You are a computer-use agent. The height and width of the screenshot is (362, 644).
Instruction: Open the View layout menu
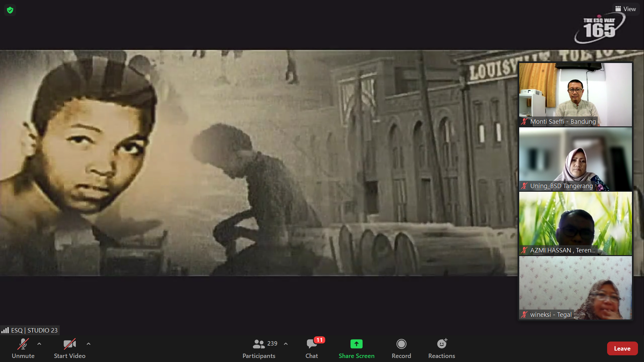tap(626, 9)
